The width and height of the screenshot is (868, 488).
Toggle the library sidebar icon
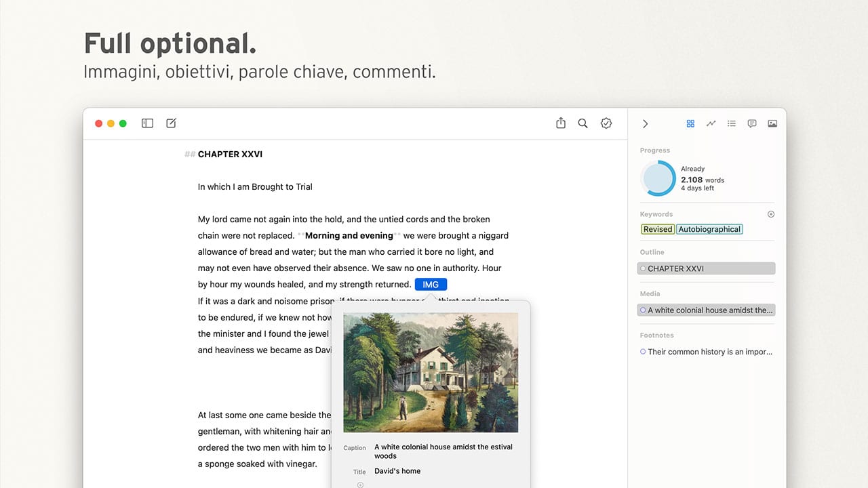coord(147,123)
